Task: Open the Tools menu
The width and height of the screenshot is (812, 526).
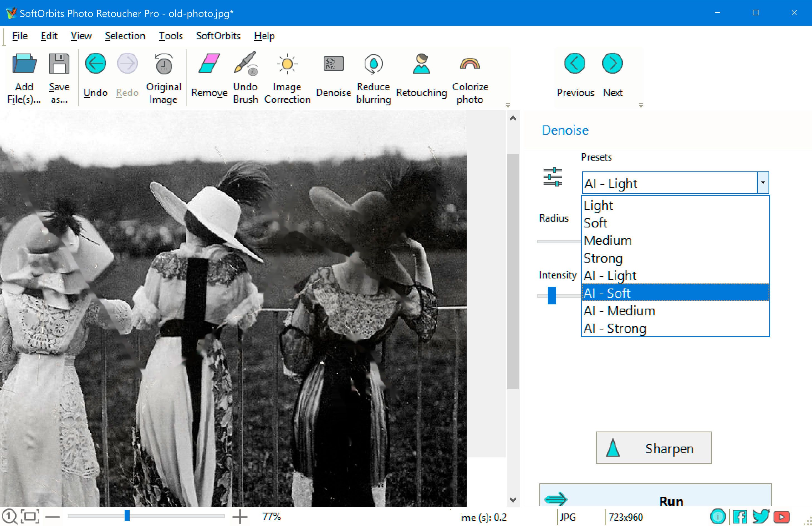Action: tap(171, 36)
